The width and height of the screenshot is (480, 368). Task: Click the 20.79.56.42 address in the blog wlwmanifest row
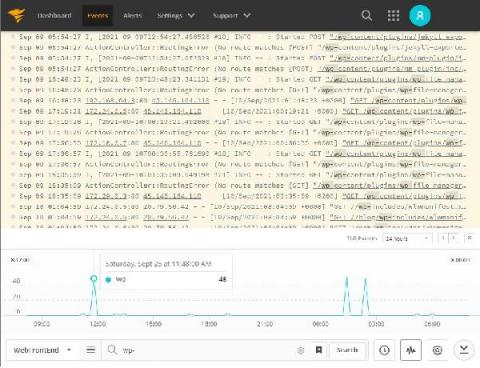[166, 217]
